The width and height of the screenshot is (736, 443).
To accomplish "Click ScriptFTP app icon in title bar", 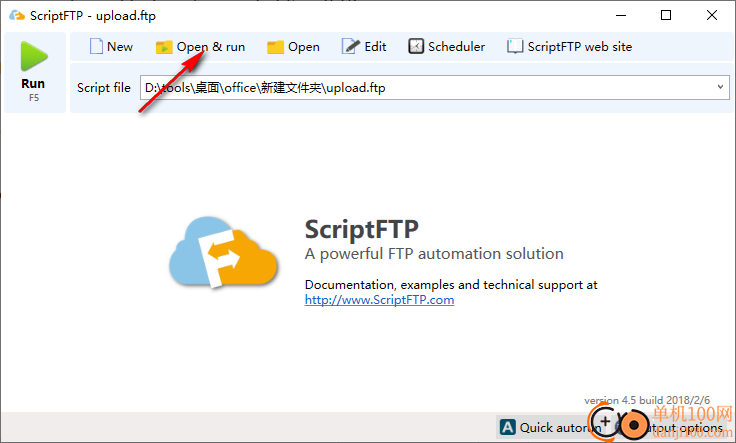I will [17, 15].
